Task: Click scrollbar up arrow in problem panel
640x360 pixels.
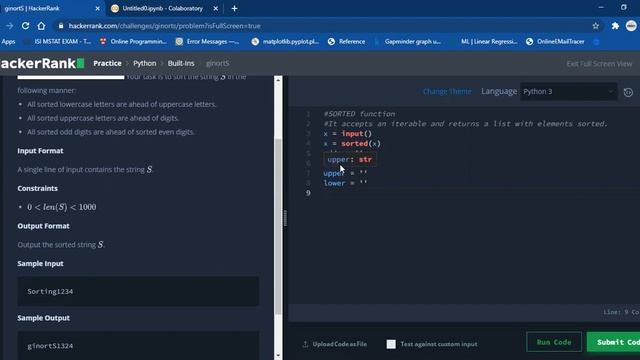Action: 278,80
